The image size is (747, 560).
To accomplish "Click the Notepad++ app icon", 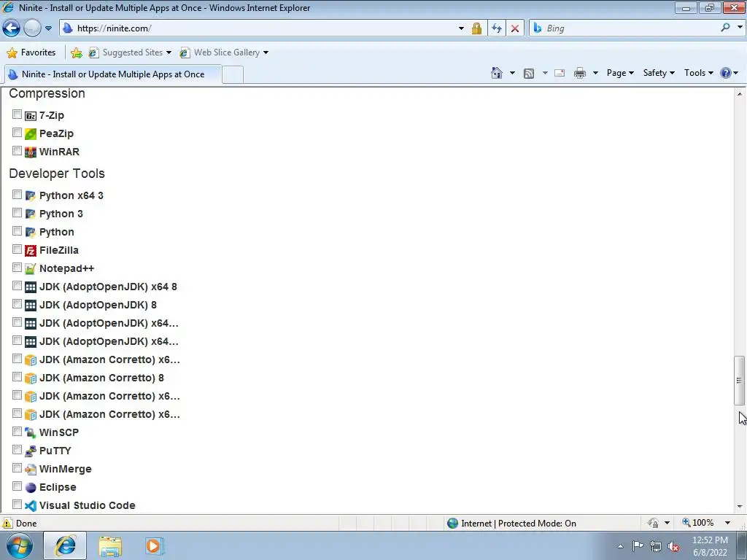I will [x=31, y=268].
